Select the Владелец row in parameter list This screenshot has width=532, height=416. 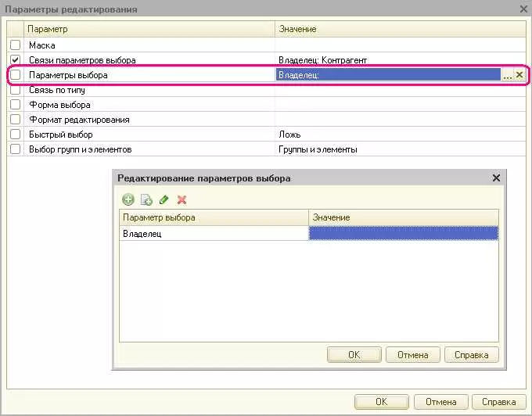pos(309,233)
